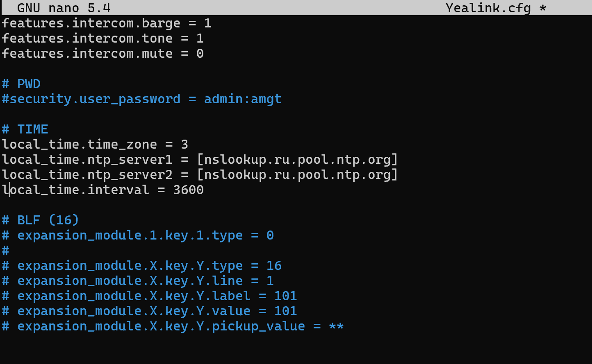Place cursor on the features.intercom.barge line
The width and height of the screenshot is (592, 364).
coord(90,23)
